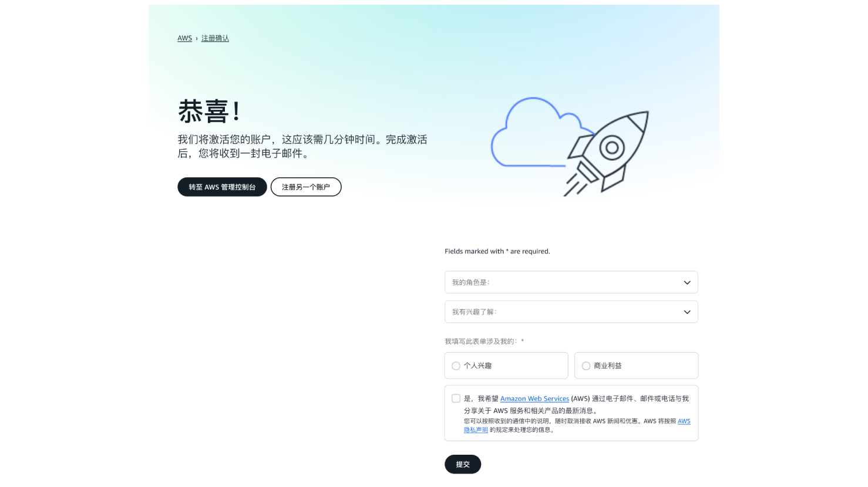Click the 个人兴趣 option card
The image size is (868, 487).
pos(506,366)
